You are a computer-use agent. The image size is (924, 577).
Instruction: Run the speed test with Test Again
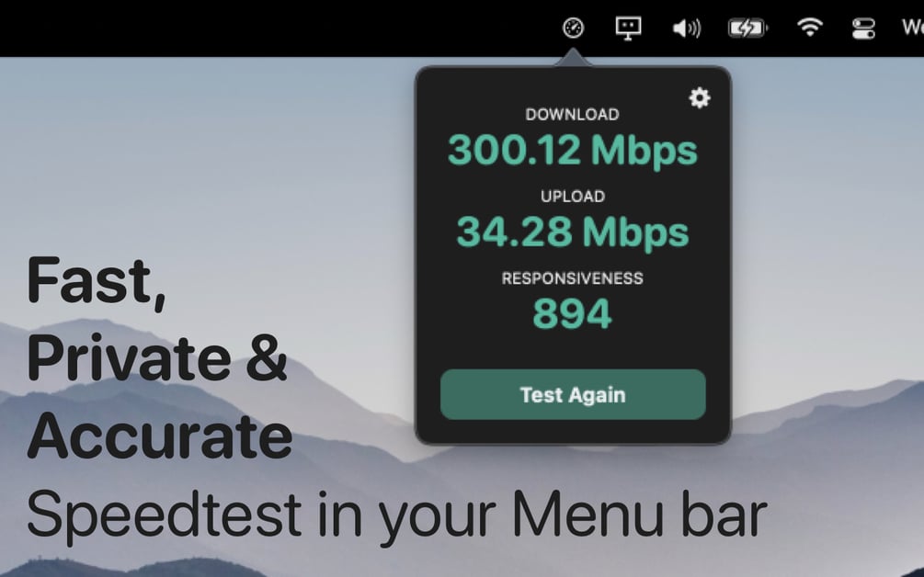(x=573, y=394)
